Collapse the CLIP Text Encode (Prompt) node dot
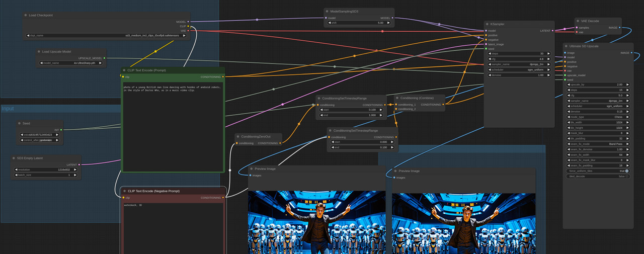 pyautogui.click(x=124, y=70)
